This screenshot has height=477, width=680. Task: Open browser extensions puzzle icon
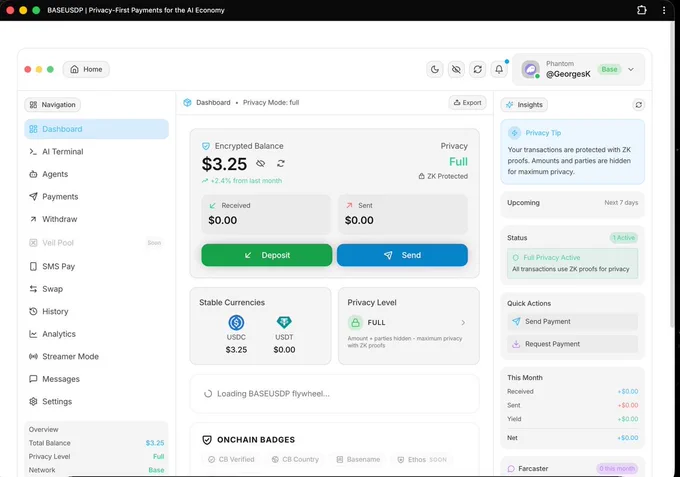point(642,10)
